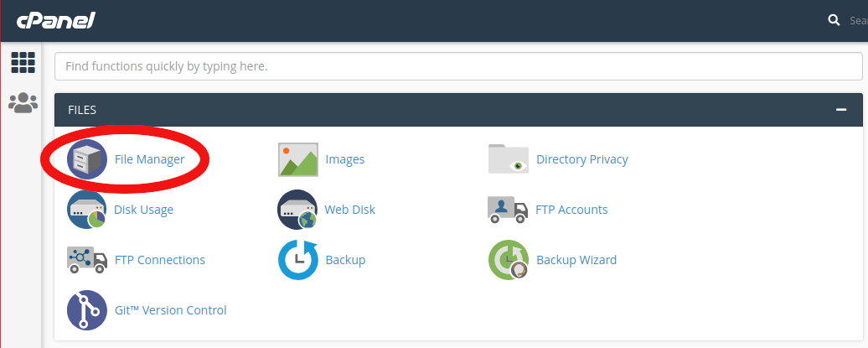Viewport: 868px width, 348px height.
Task: Open the File Manager icon
Action: [87, 159]
